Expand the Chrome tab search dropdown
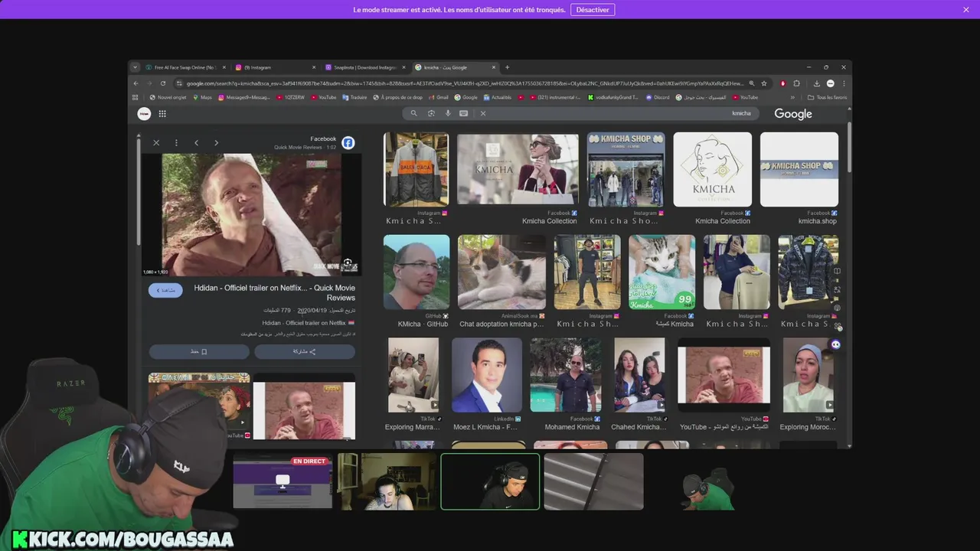This screenshot has width=980, height=551. (135, 67)
